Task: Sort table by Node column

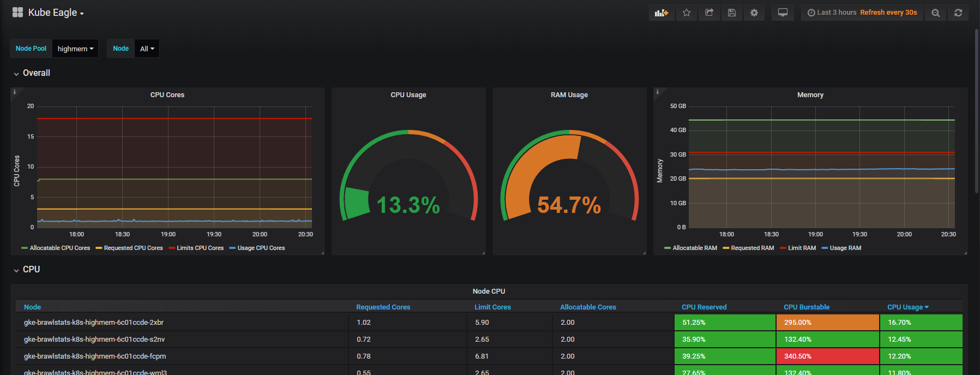Action: (33, 307)
